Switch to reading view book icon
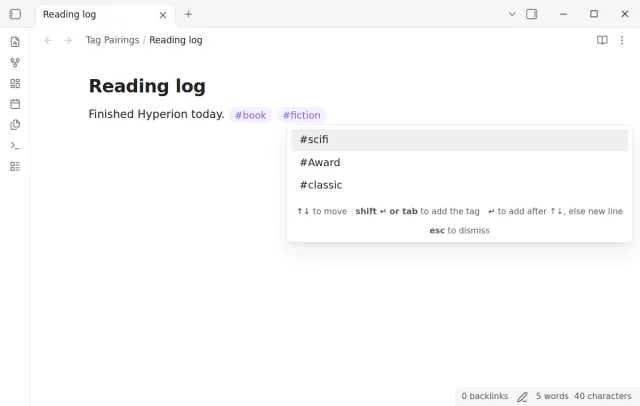The height and width of the screenshot is (406, 640). tap(602, 40)
